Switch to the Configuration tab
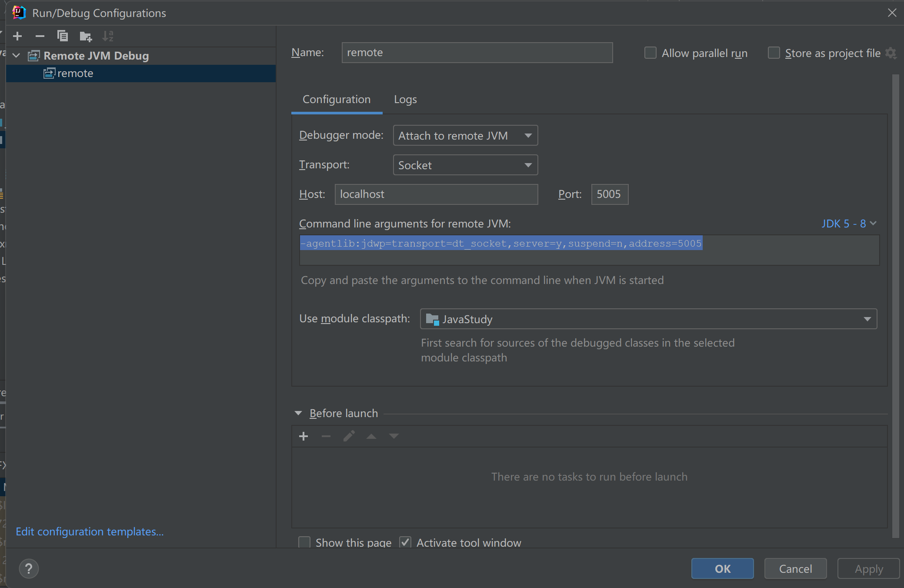This screenshot has width=904, height=588. click(337, 100)
